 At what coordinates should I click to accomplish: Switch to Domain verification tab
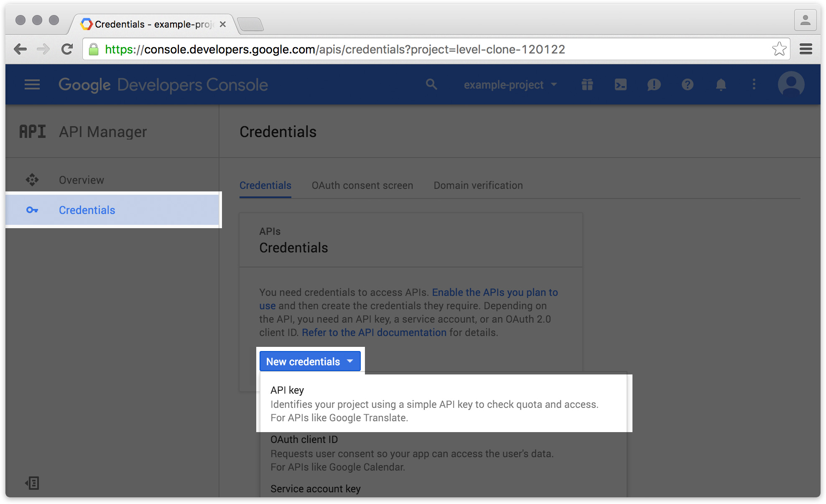click(478, 186)
